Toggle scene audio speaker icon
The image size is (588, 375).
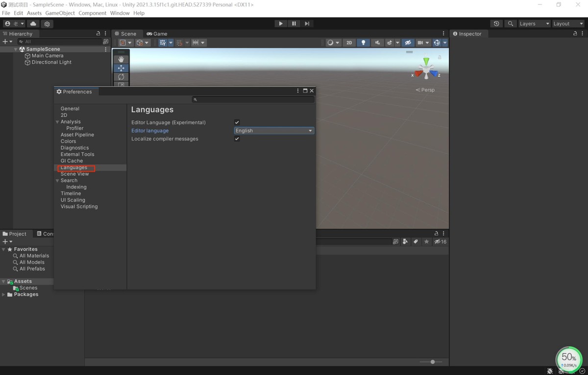[x=377, y=43]
